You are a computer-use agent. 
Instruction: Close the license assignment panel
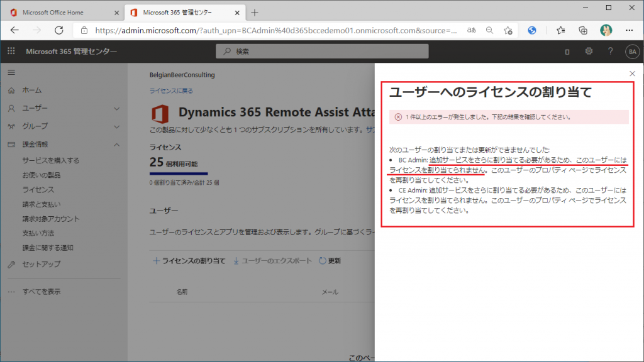tap(632, 74)
